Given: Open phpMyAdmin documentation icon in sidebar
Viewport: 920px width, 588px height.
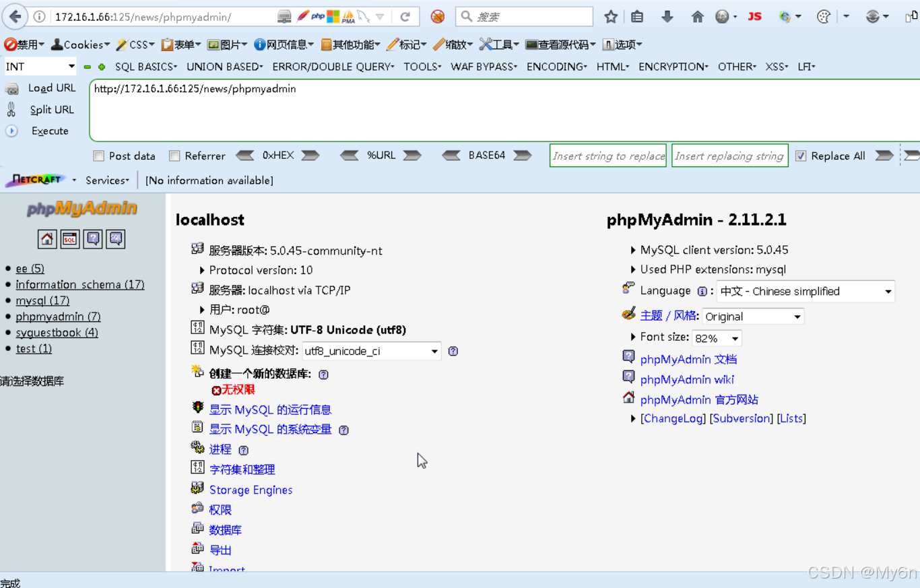Looking at the screenshot, I should tap(93, 238).
